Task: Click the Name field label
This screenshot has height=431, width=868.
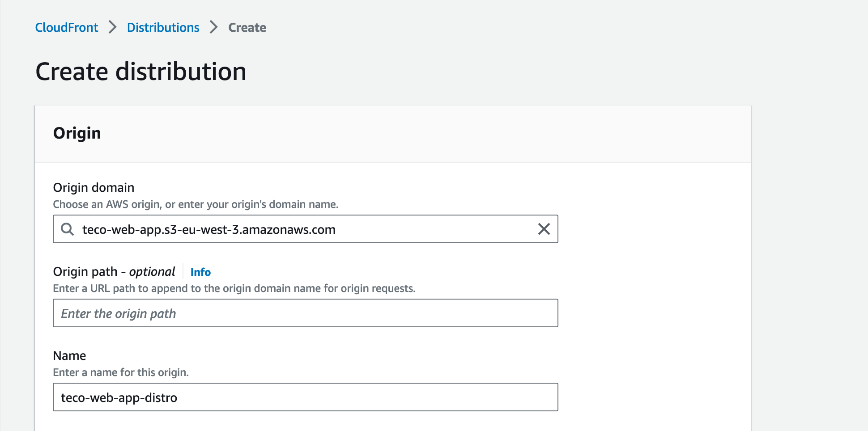Action: coord(69,355)
